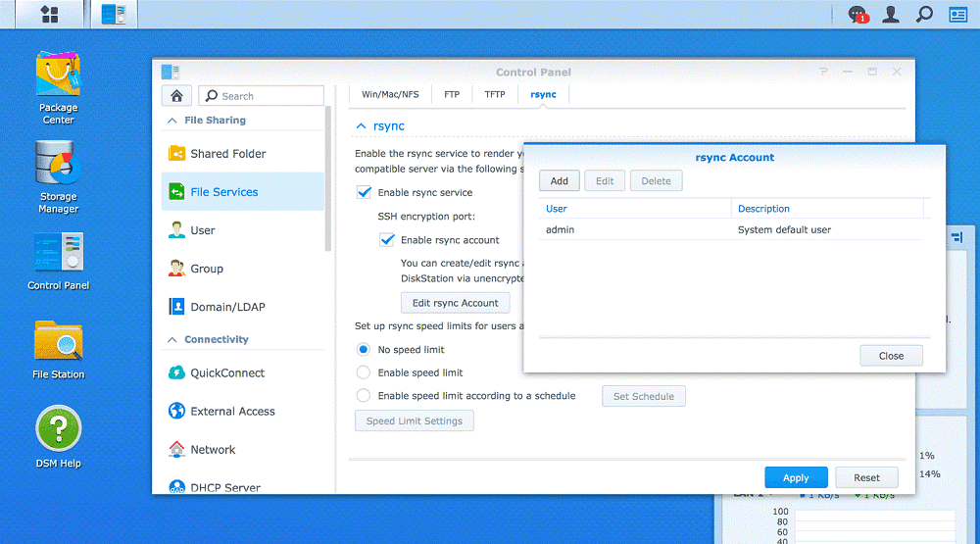The image size is (980, 544).
Task: Open File Station desktop icon
Action: tap(58, 343)
